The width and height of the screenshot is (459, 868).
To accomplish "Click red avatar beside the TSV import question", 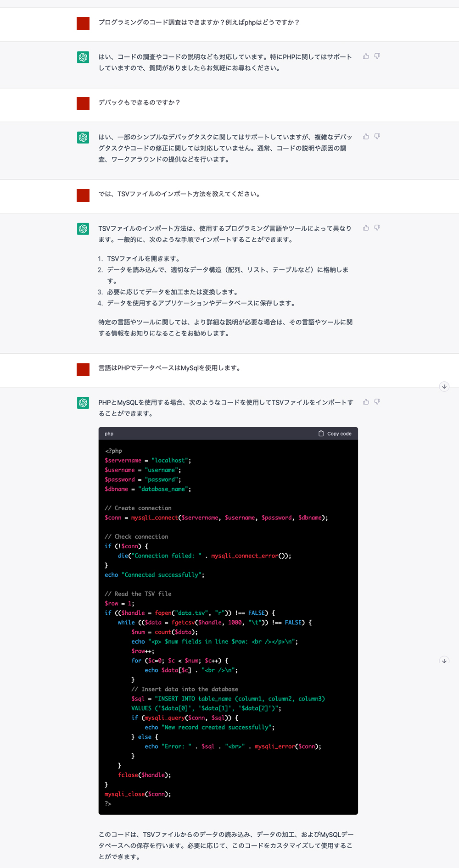I will pos(83,195).
